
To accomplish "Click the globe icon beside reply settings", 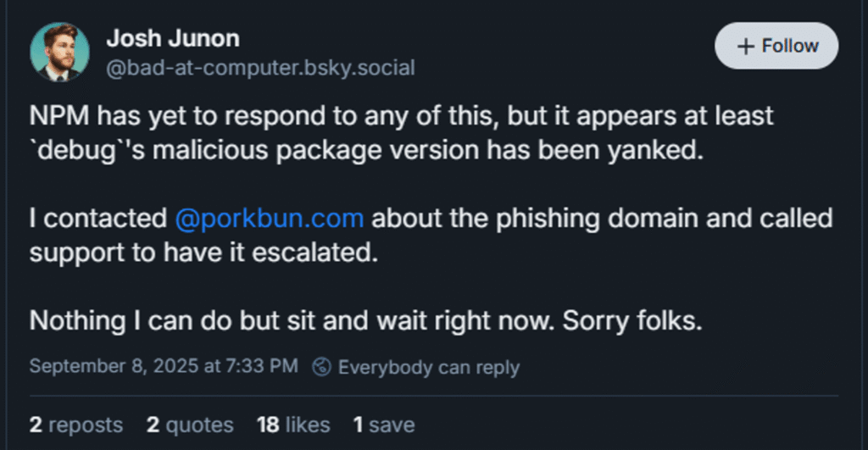I will tap(321, 367).
